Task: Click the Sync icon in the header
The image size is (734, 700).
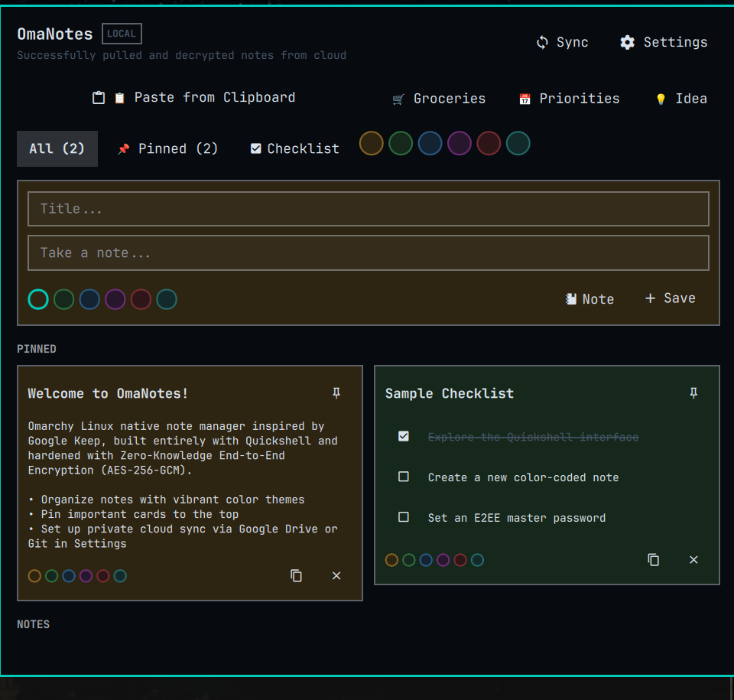Action: point(542,43)
